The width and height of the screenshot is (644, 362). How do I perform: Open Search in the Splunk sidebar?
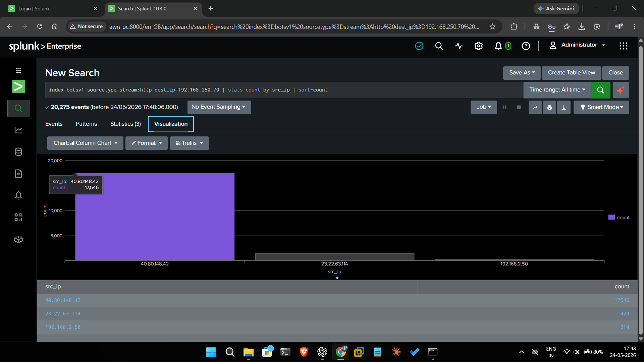(x=18, y=108)
